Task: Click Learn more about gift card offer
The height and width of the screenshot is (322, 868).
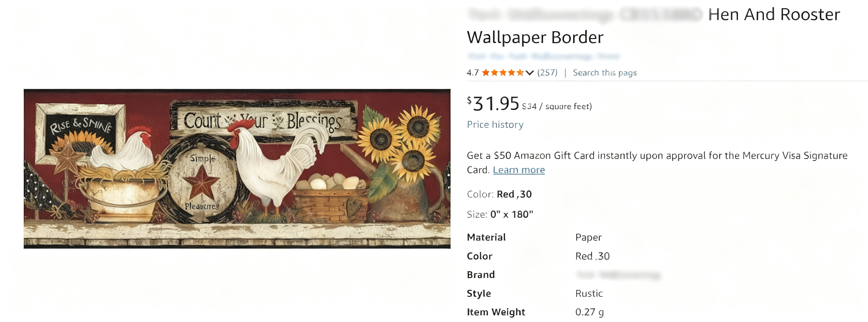Action: (518, 170)
